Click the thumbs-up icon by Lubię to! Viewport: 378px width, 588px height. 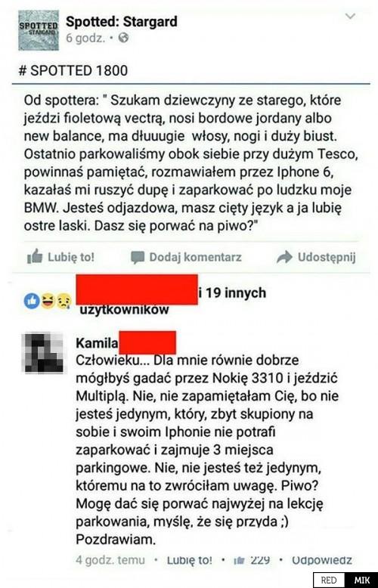pos(35,256)
